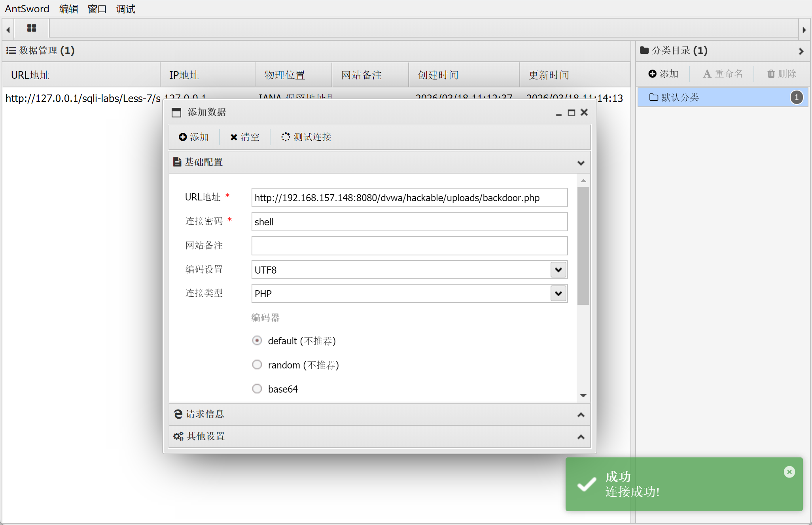Viewport: 812px width, 525px height.
Task: Click the 其他设置 gears icon
Action: point(178,436)
